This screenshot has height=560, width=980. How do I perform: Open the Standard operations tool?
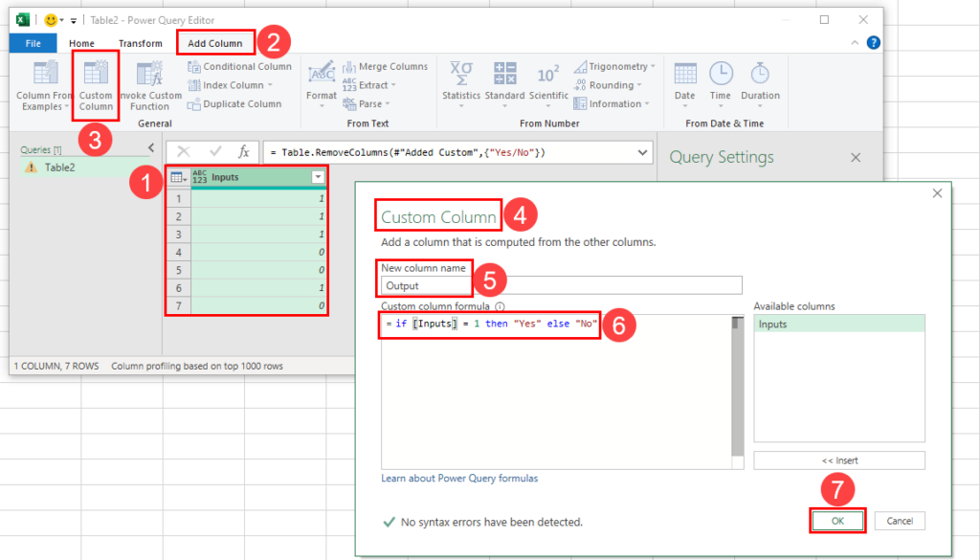(505, 84)
